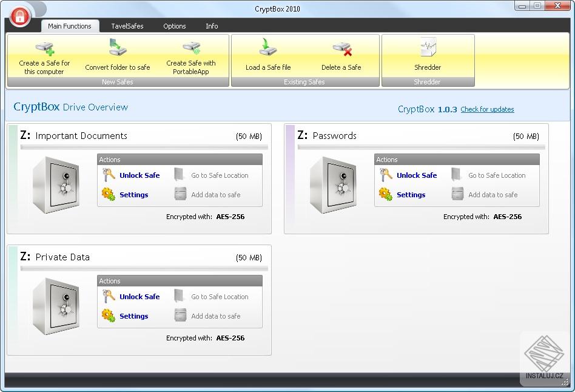This screenshot has width=575, height=392.
Task: Open the Info tab
Action: 212,26
